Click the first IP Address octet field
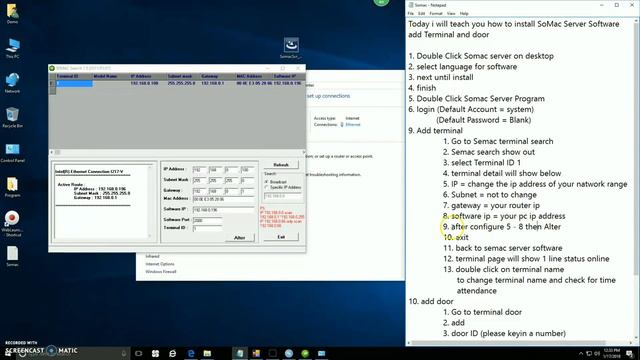The width and height of the screenshot is (640, 360). pyautogui.click(x=199, y=169)
